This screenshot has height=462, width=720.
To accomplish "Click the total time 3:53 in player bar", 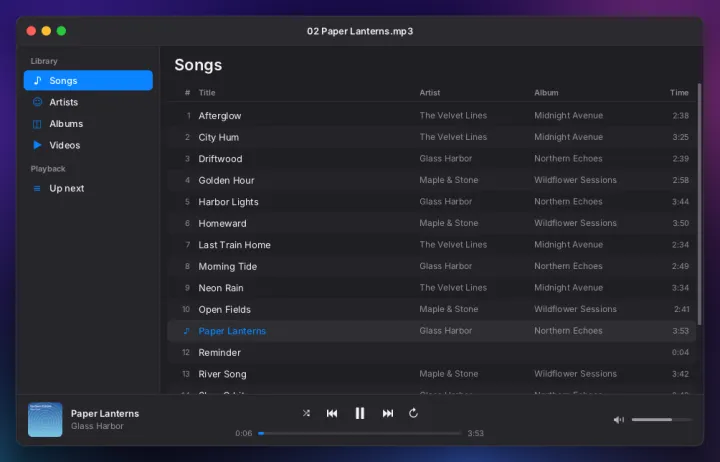I will click(475, 434).
